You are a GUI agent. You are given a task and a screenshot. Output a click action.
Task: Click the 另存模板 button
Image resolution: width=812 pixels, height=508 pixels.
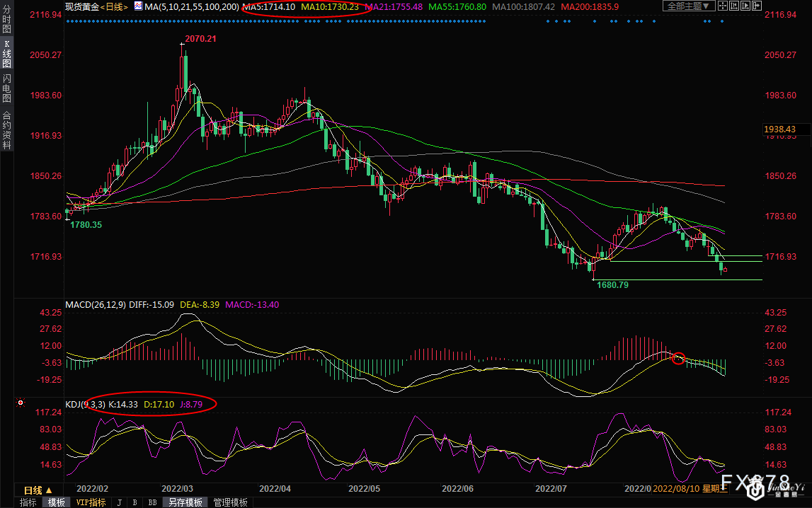click(185, 502)
